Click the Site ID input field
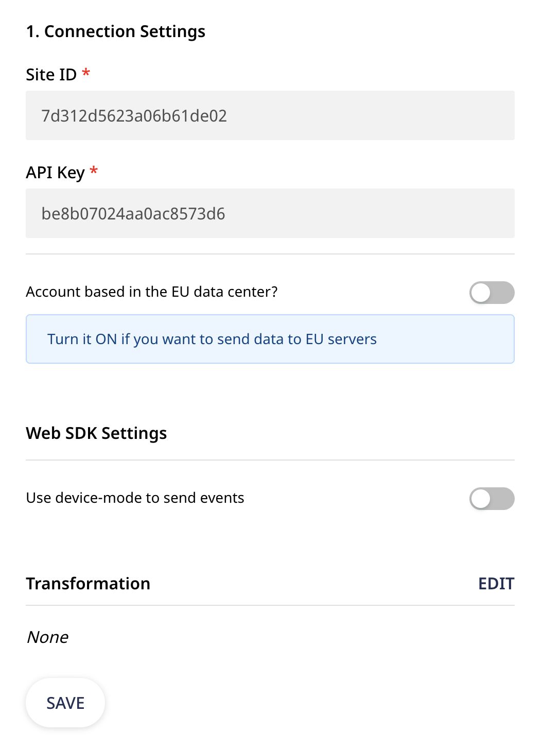The height and width of the screenshot is (748, 560). tap(270, 115)
